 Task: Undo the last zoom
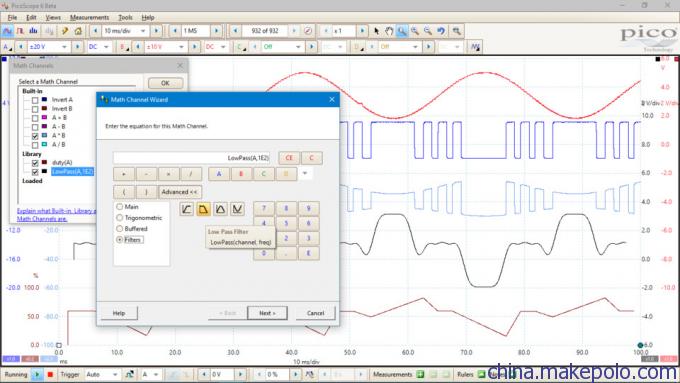(441, 31)
